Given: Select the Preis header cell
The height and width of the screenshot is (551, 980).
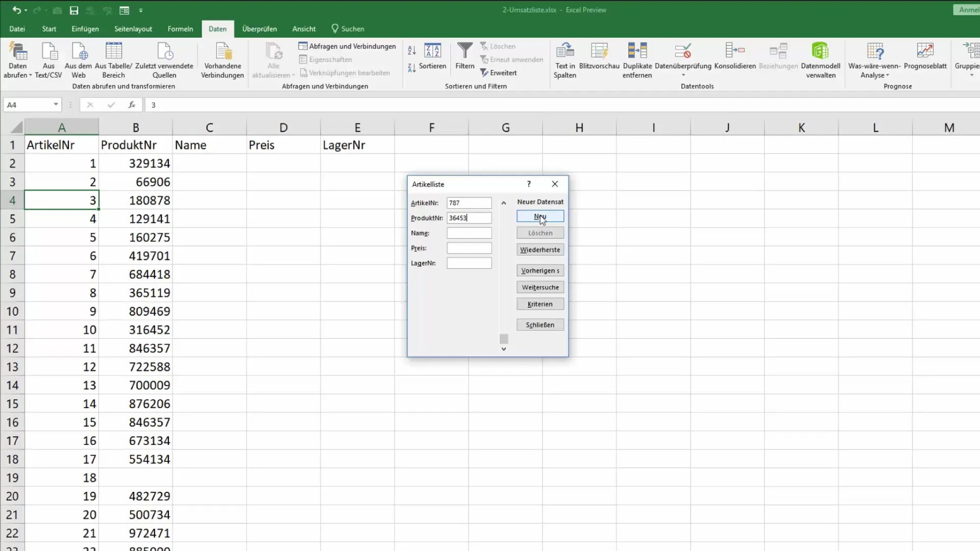Looking at the screenshot, I should (283, 145).
